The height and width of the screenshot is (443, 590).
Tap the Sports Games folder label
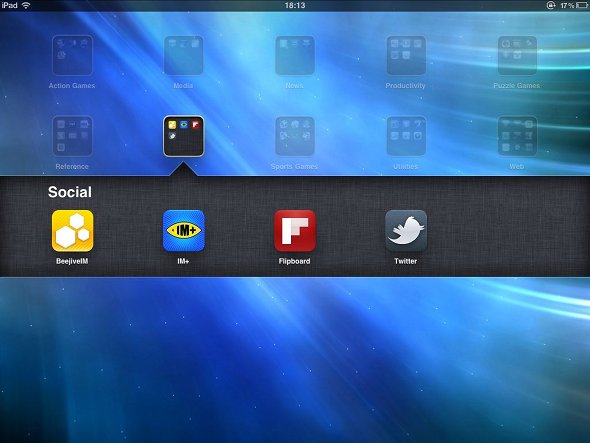point(294,166)
